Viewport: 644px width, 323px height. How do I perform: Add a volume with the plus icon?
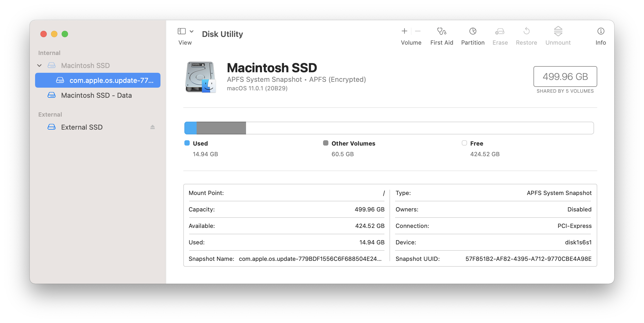pyautogui.click(x=404, y=31)
